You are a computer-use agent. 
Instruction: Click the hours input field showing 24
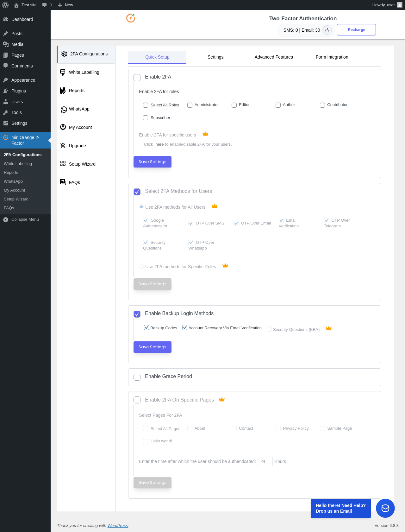(265, 461)
